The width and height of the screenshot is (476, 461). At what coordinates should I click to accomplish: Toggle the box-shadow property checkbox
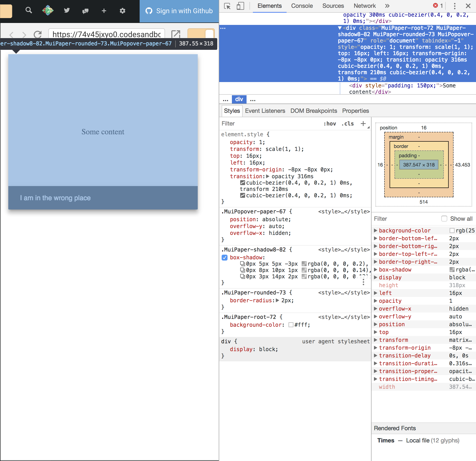tap(224, 258)
